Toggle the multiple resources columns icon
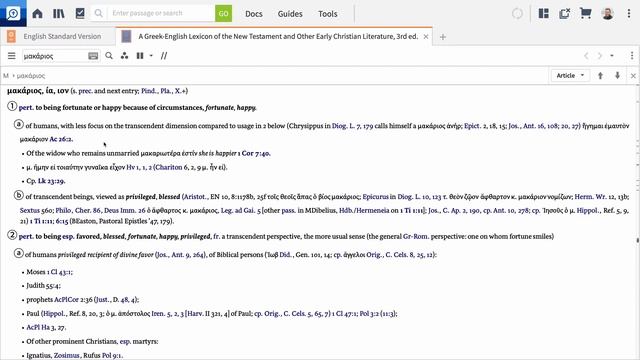The image size is (640, 360). click(140, 56)
